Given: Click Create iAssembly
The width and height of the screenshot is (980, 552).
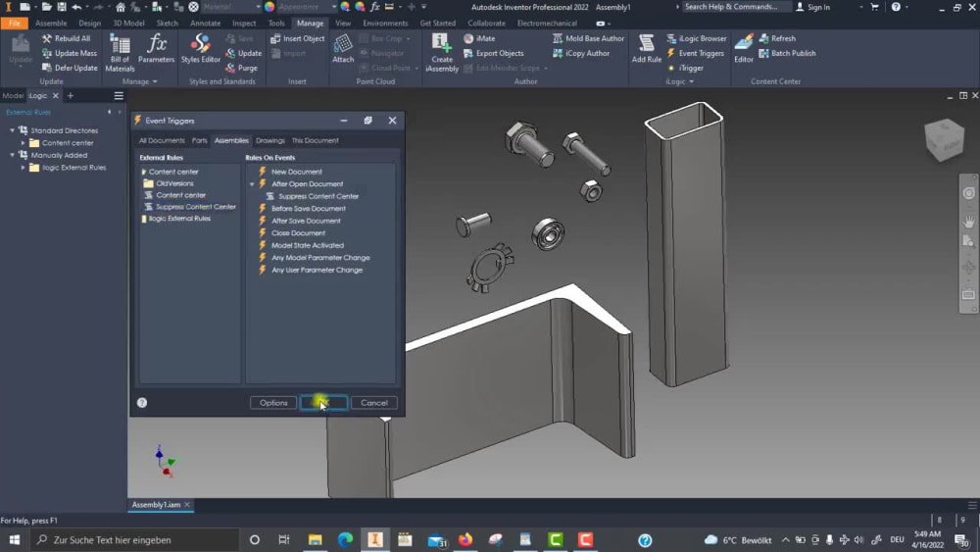Looking at the screenshot, I should pos(442,53).
